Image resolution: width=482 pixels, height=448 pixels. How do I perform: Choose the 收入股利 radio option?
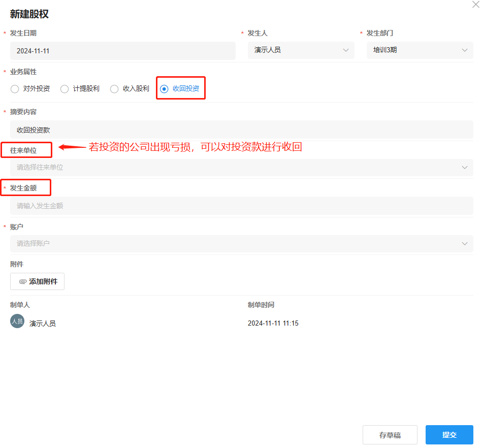[114, 89]
